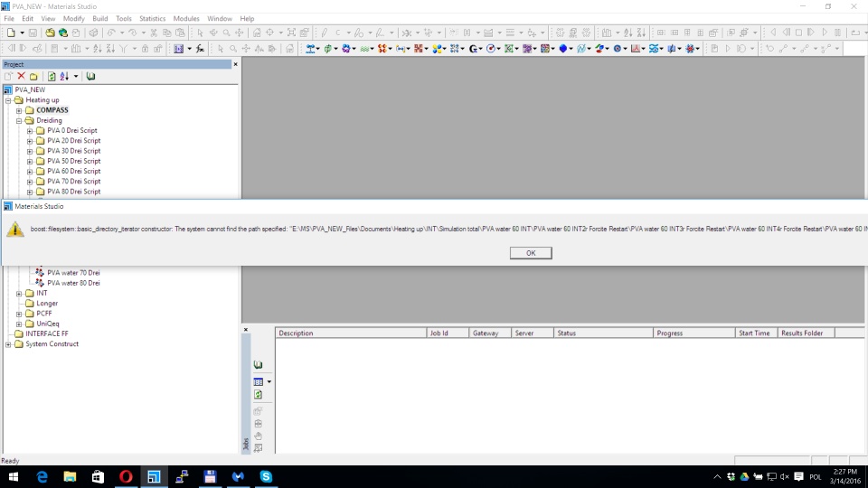Click the Results Folder column header
Screen dimensions: 868x488
point(806,333)
